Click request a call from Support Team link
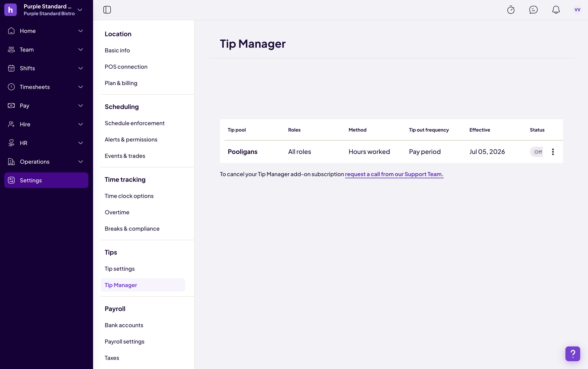This screenshot has height=369, width=588. point(394,174)
